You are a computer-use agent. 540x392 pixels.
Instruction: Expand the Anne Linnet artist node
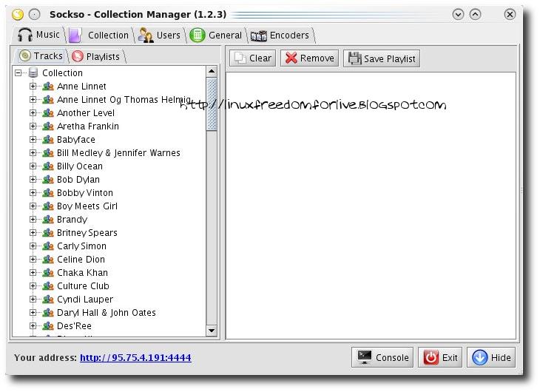tap(33, 86)
